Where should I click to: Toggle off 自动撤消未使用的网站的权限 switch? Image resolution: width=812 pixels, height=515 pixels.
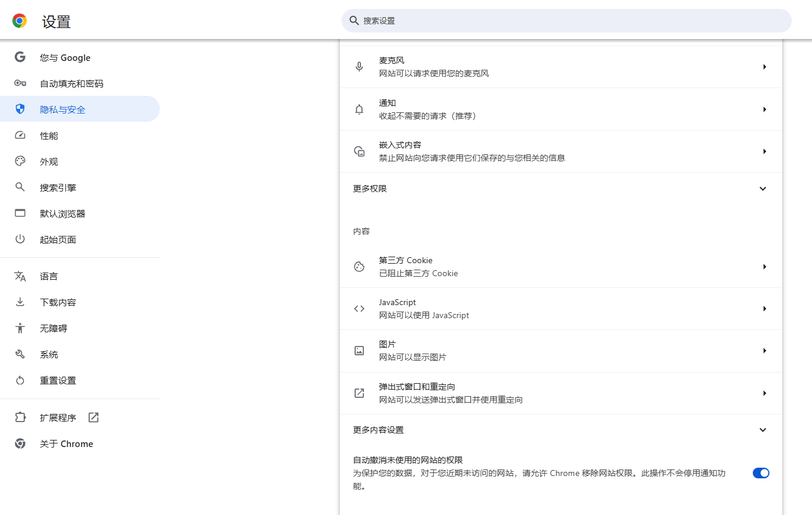click(x=761, y=473)
